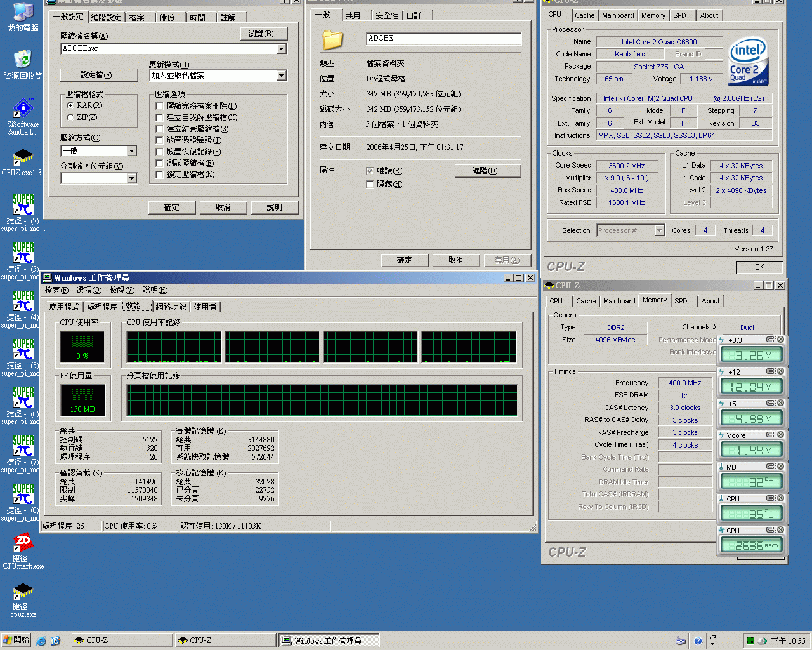812x650 pixels.
Task: Click the PF usage meter showing 138 MB
Action: click(82, 401)
